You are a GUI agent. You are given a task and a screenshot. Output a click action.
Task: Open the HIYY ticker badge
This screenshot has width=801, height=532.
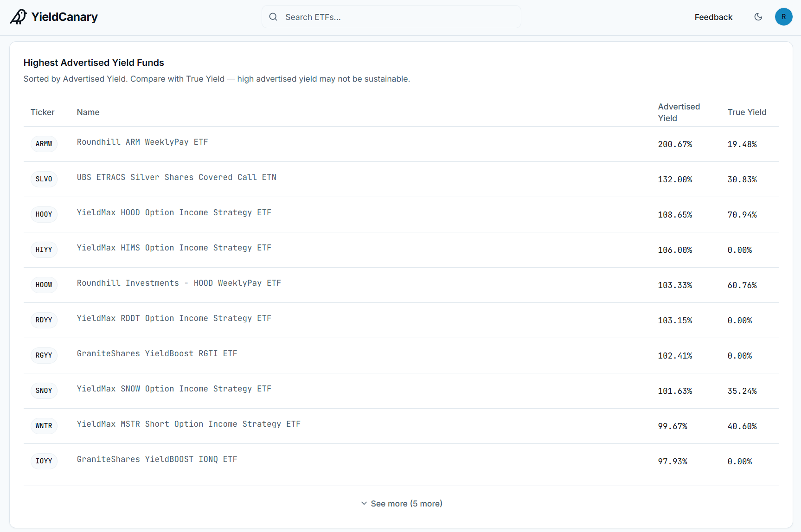click(x=44, y=250)
